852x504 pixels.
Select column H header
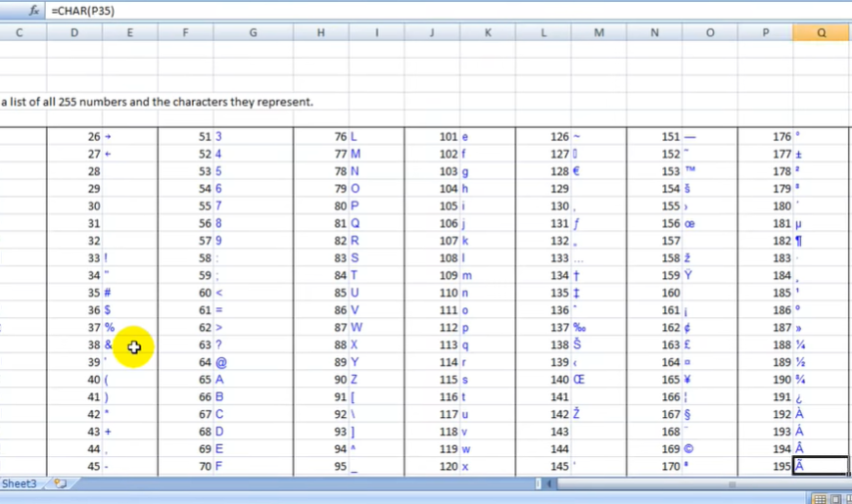click(321, 32)
